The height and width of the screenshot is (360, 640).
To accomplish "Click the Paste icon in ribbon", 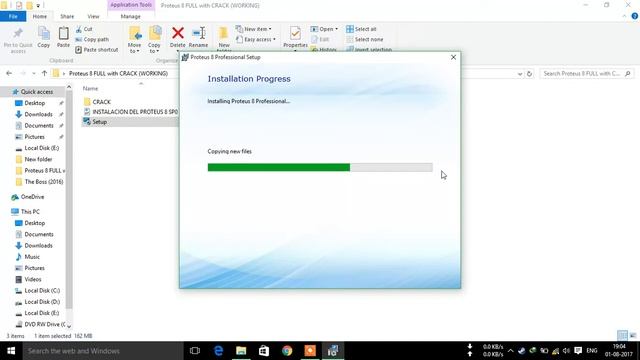I will [x=63, y=34].
